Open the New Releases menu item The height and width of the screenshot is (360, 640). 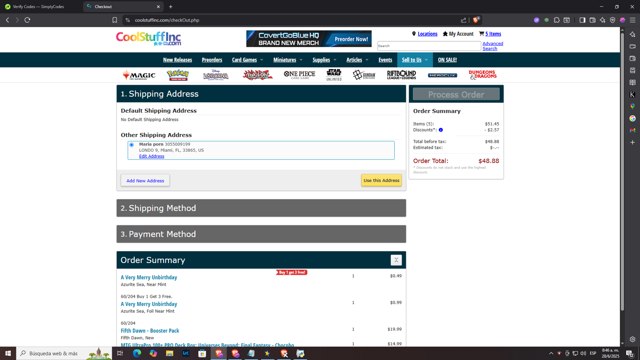[x=177, y=60]
